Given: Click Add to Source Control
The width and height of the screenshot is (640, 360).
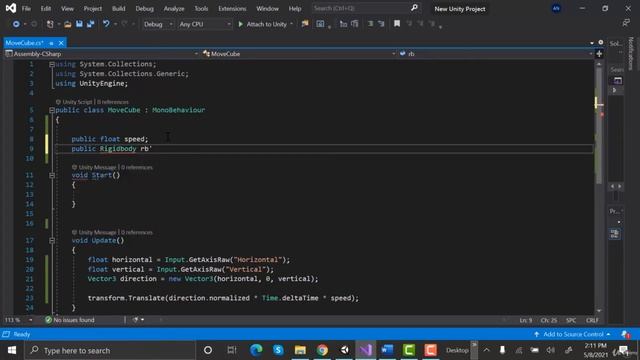Looking at the screenshot, I should pos(572,334).
